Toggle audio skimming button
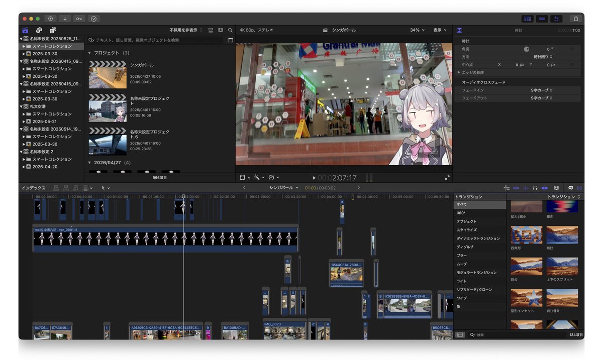 coord(526,188)
